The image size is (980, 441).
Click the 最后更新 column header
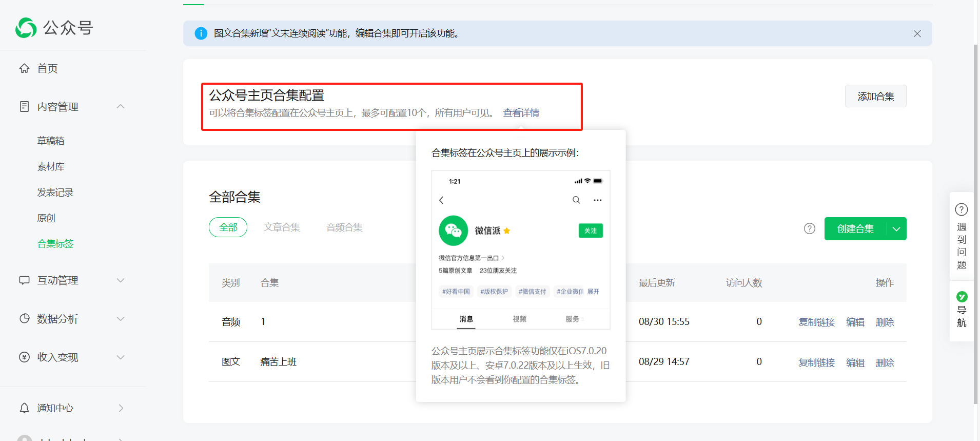pyautogui.click(x=657, y=282)
